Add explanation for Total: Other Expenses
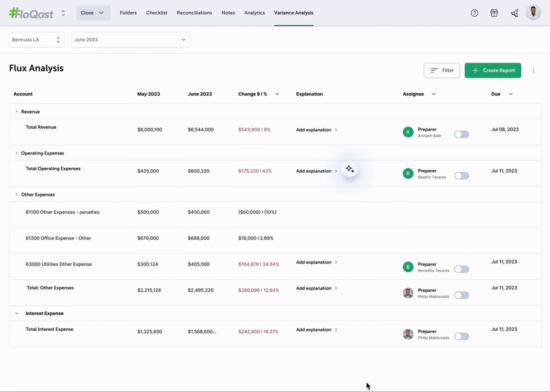Image resolution: width=550 pixels, height=392 pixels. point(316,288)
